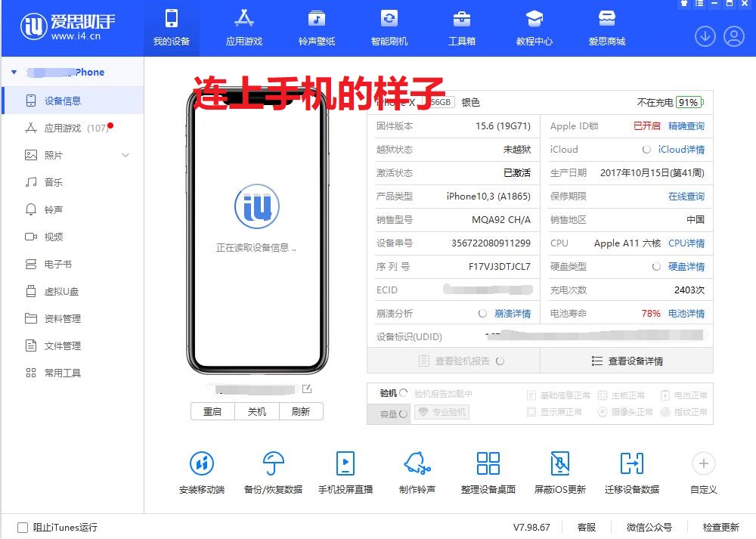Screen dimensions: 756x539
Task: Open the 我的设备 tab
Action: (171, 28)
